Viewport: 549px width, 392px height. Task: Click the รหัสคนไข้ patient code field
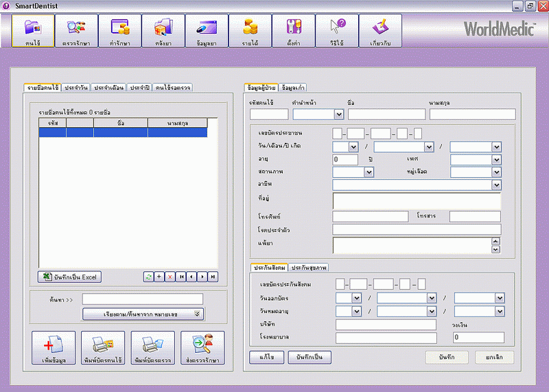[269, 114]
